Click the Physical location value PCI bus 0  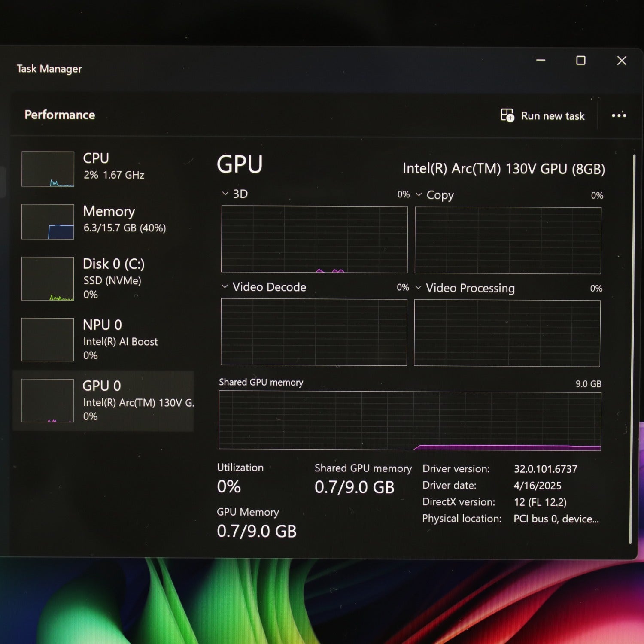556,519
